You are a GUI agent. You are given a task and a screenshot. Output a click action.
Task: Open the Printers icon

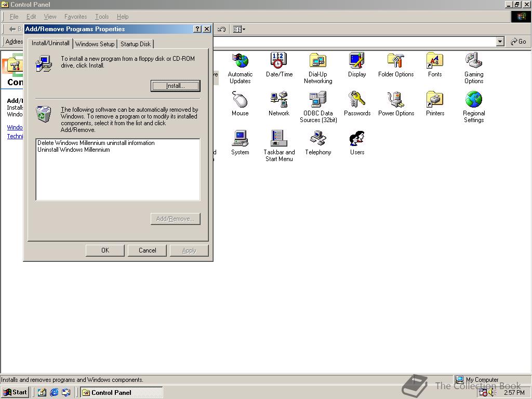(435, 104)
